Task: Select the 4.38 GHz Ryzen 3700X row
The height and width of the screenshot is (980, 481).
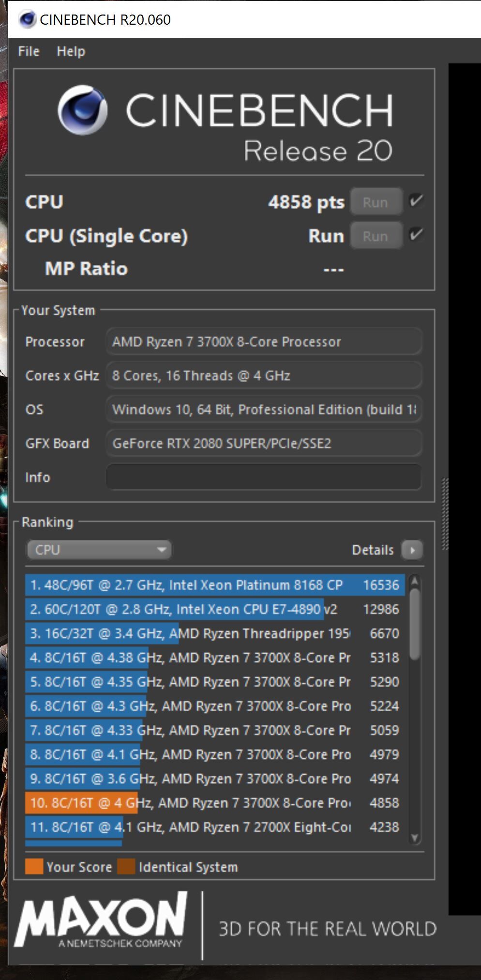Action: [215, 658]
